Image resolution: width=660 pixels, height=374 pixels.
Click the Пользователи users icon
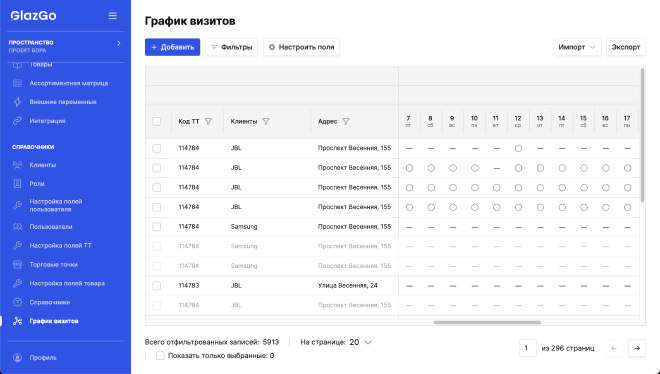pyautogui.click(x=17, y=227)
